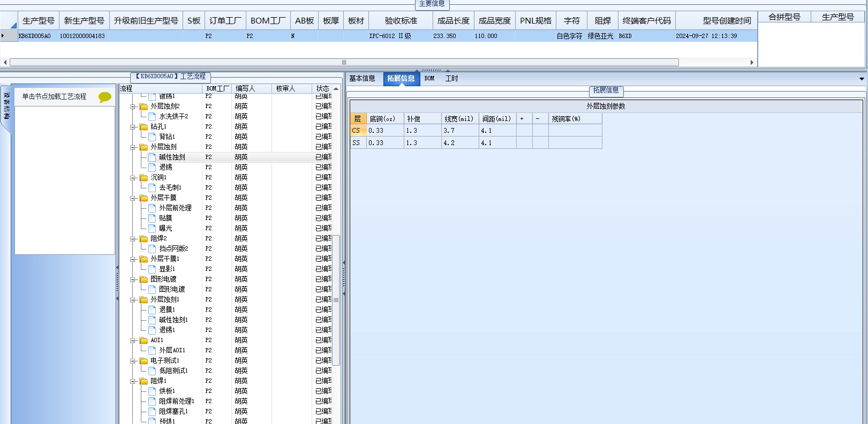868x424 pixels.
Task: Click the 阻焊塞孔1 document icon
Action: coord(152,411)
